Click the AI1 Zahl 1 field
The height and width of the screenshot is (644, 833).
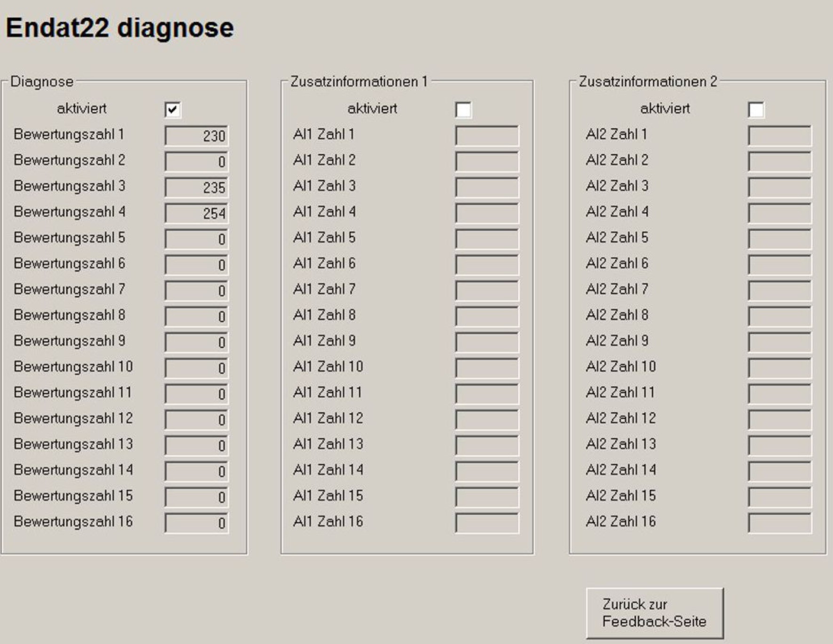tap(487, 136)
